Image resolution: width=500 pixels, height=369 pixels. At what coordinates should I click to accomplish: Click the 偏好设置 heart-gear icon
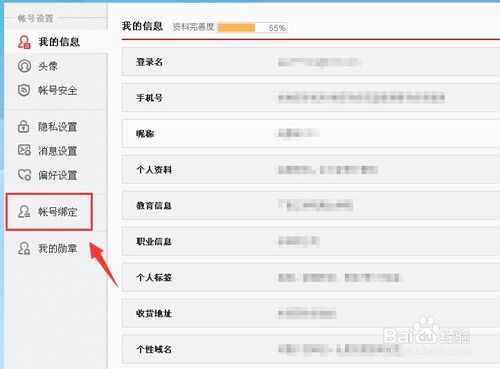pos(24,175)
